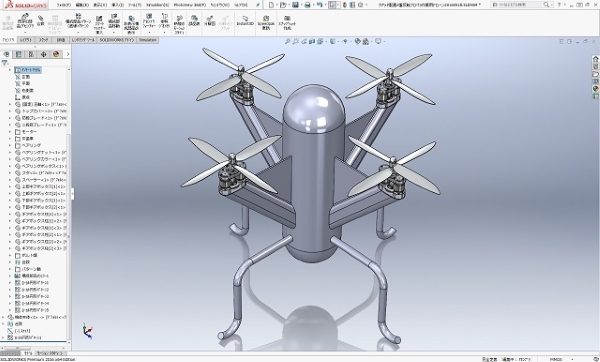Open the FeatureManager design tree tab icon

point(6,54)
